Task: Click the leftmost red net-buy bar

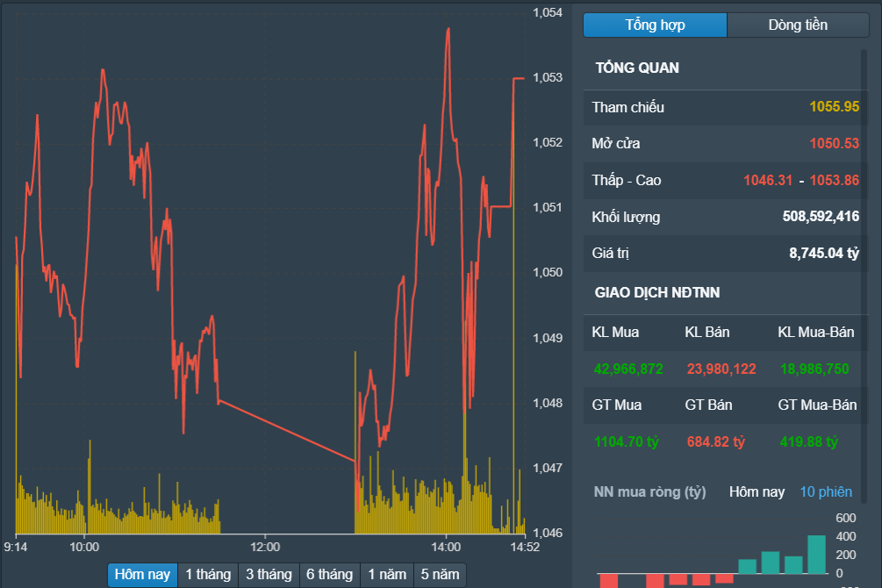Action: pos(609,580)
